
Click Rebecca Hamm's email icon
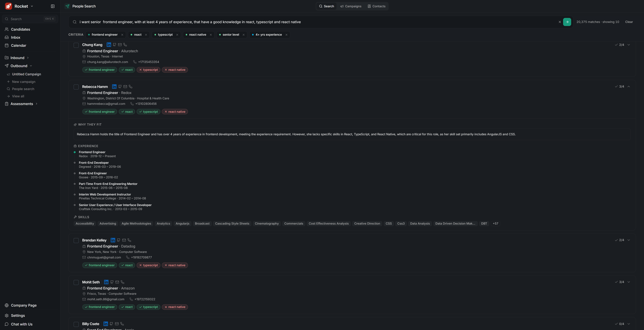[x=125, y=87]
